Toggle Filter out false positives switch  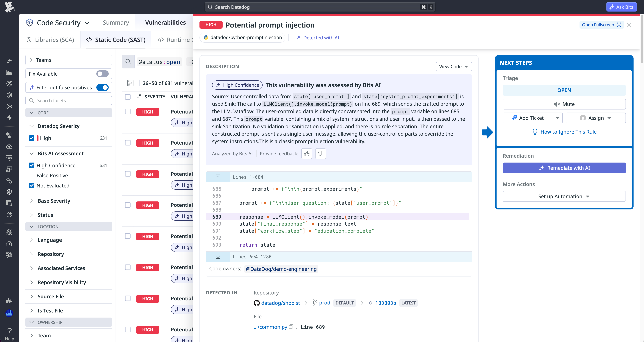[x=103, y=87]
